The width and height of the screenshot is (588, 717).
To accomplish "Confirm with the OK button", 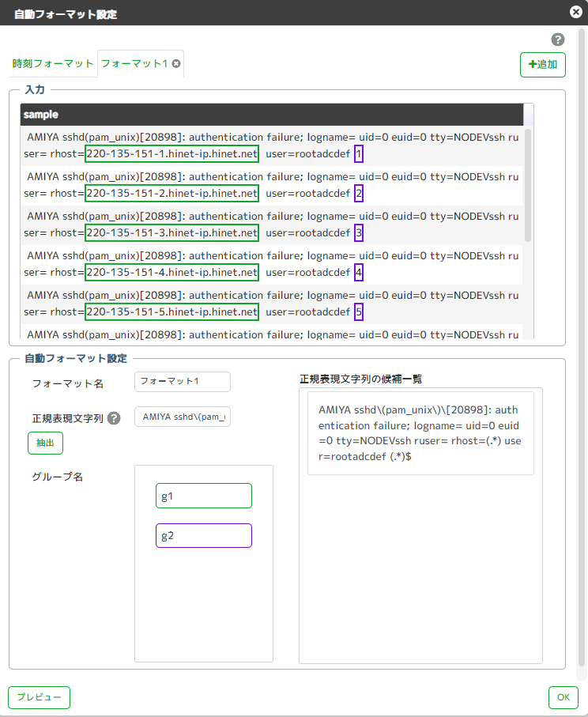I will 563,697.
